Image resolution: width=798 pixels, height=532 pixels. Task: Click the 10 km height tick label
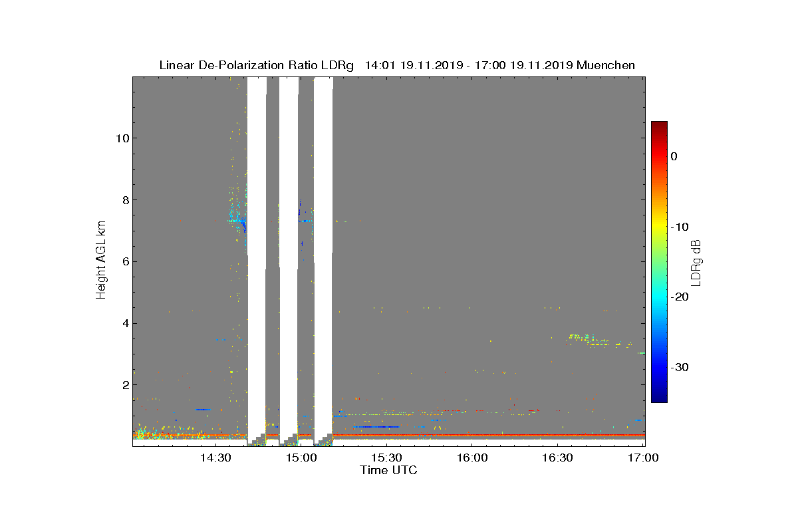click(x=122, y=138)
